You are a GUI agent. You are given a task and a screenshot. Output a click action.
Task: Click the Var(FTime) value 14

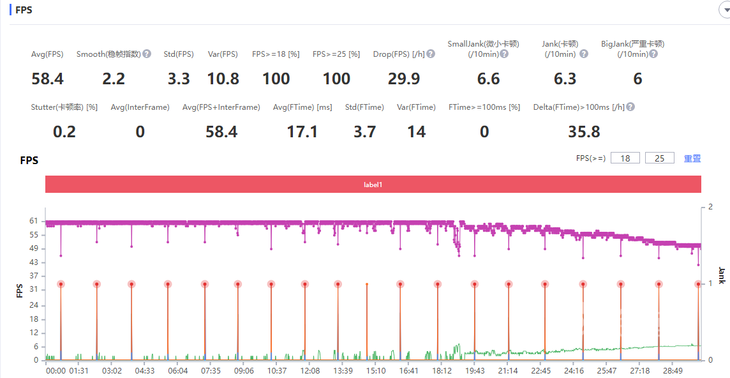coord(416,132)
